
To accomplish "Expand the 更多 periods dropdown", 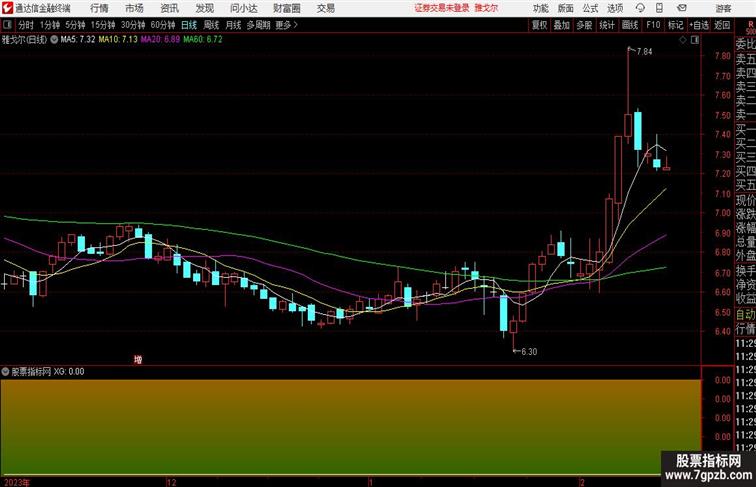I will pos(286,25).
